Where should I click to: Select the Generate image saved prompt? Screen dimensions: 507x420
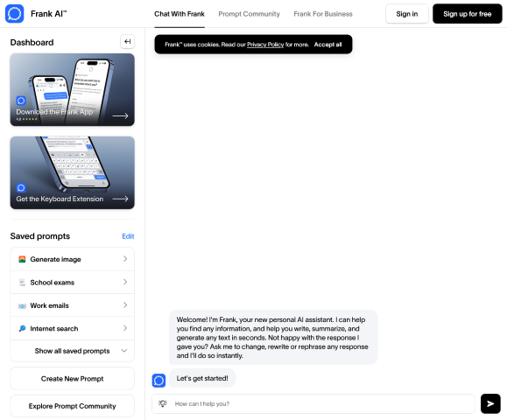pos(72,259)
